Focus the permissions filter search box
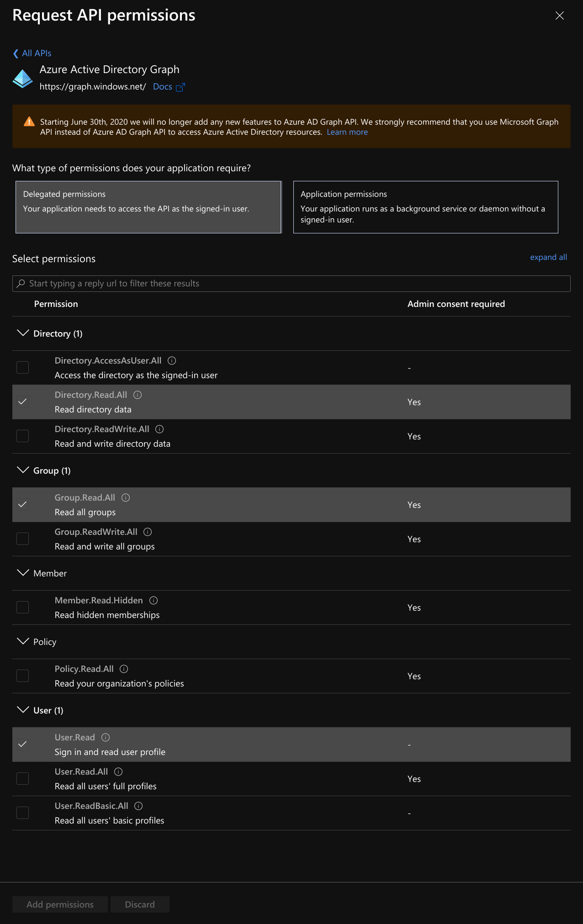 (x=291, y=284)
